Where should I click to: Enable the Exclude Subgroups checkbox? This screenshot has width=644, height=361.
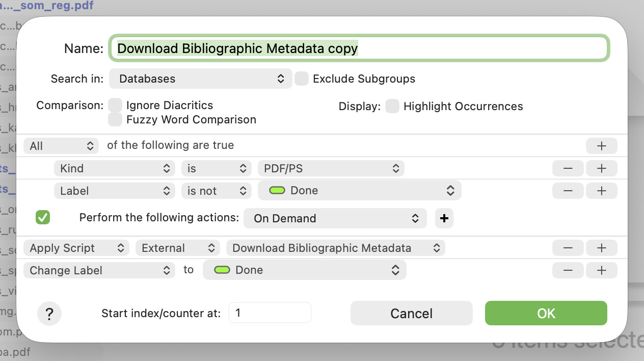tap(302, 79)
